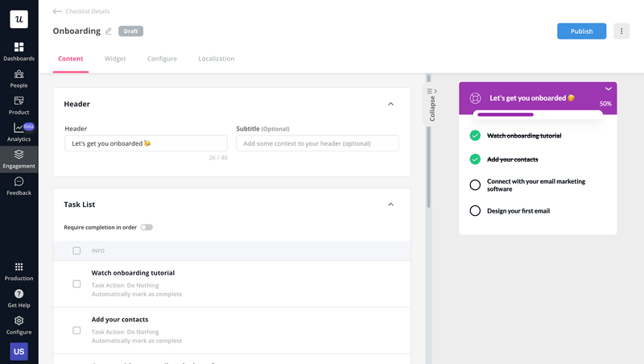Click the INFO column header
The height and width of the screenshot is (364, 644).
[x=98, y=250]
